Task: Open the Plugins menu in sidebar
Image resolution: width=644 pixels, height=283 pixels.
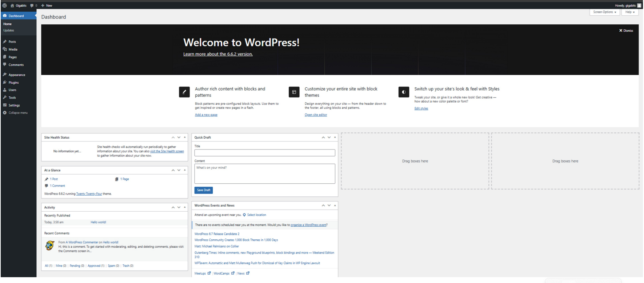Action: (13, 83)
